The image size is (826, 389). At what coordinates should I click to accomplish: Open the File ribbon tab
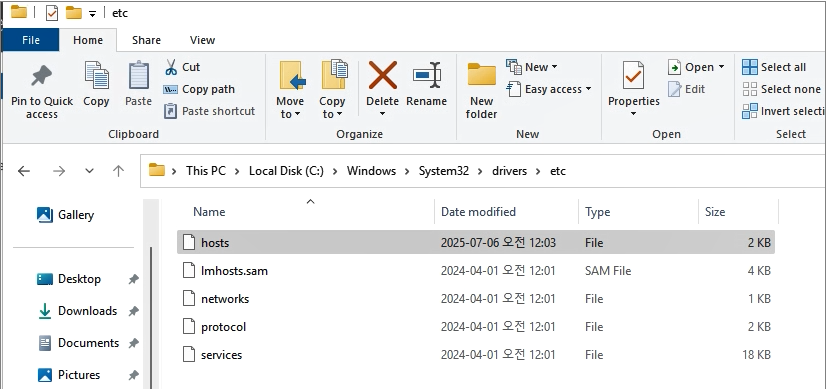pos(31,40)
